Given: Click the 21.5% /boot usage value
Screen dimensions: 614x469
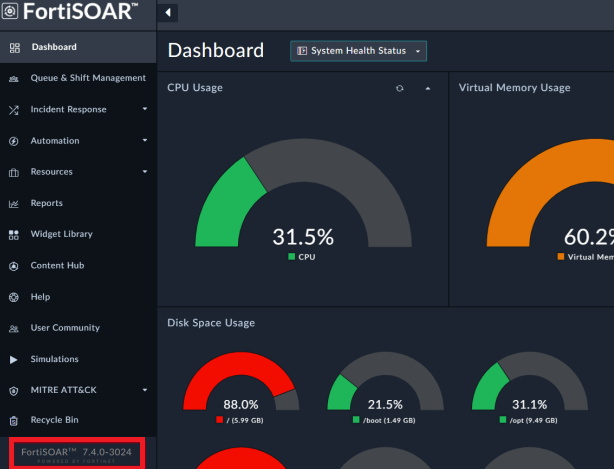Looking at the screenshot, I should (x=385, y=404).
